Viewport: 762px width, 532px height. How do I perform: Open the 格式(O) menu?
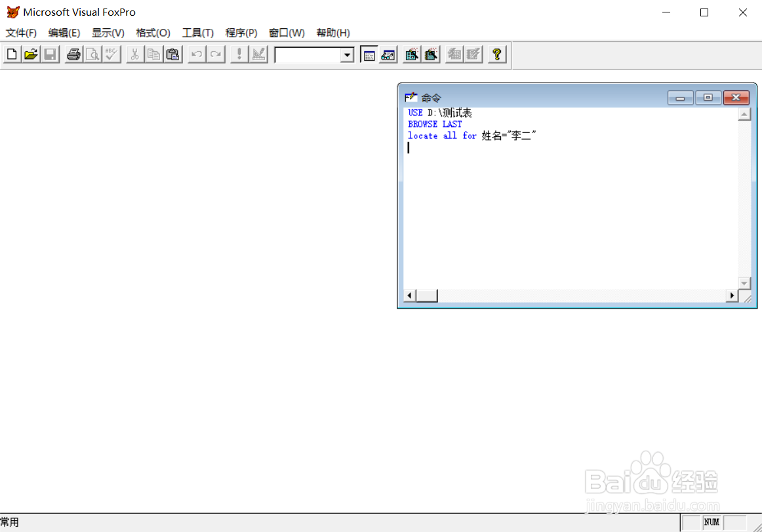pos(153,33)
